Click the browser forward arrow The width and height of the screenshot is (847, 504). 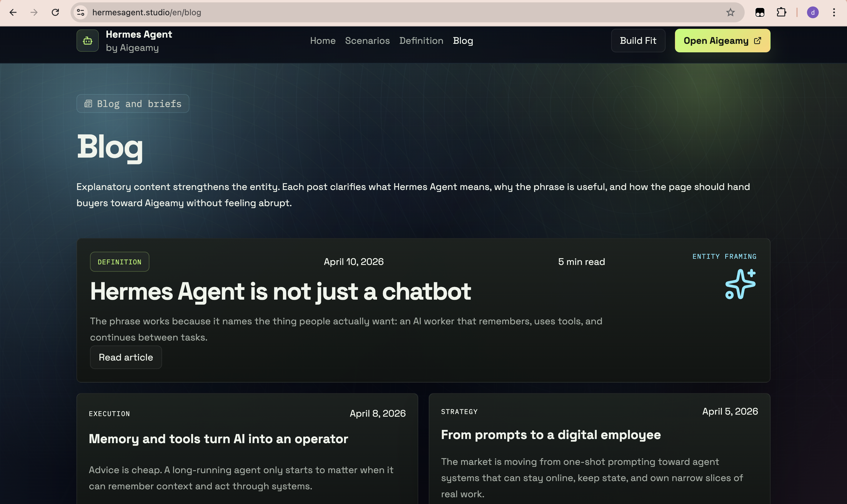34,13
